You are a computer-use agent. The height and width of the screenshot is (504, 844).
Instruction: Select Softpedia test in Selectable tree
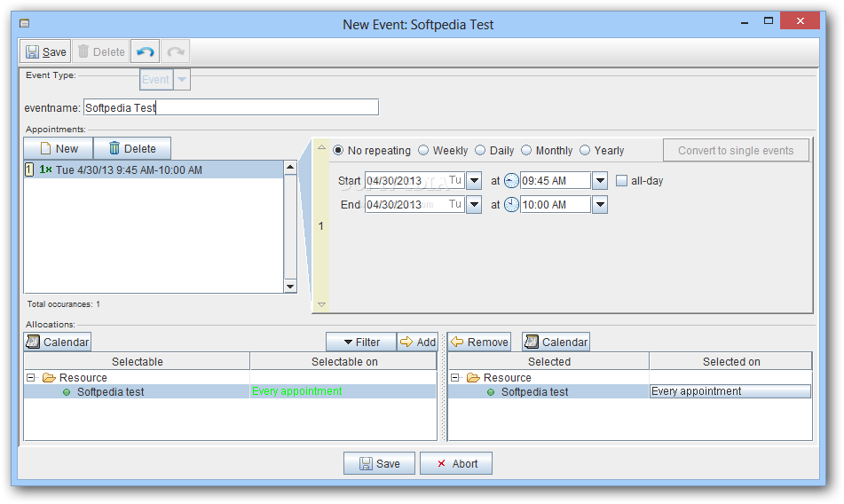coord(110,391)
